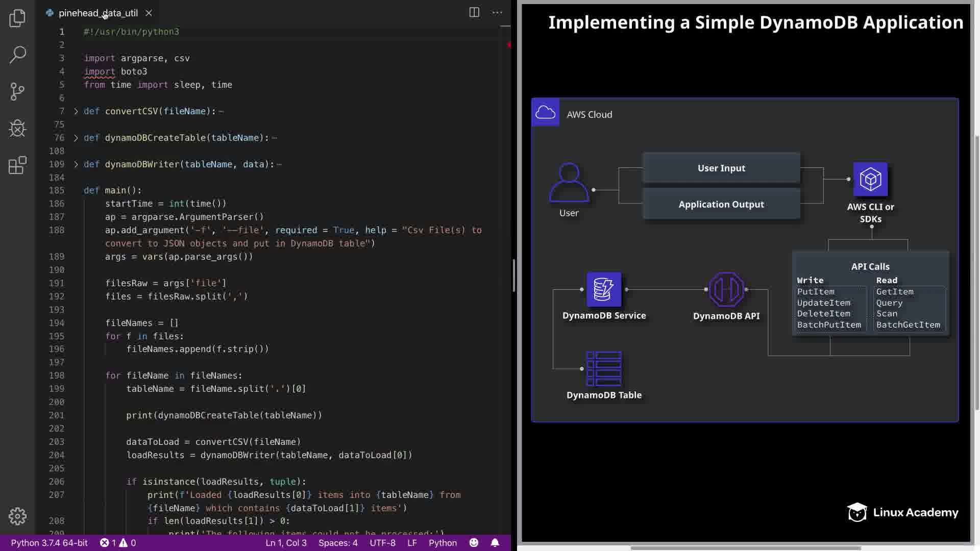Expand the convertCSV function fold

(x=76, y=111)
